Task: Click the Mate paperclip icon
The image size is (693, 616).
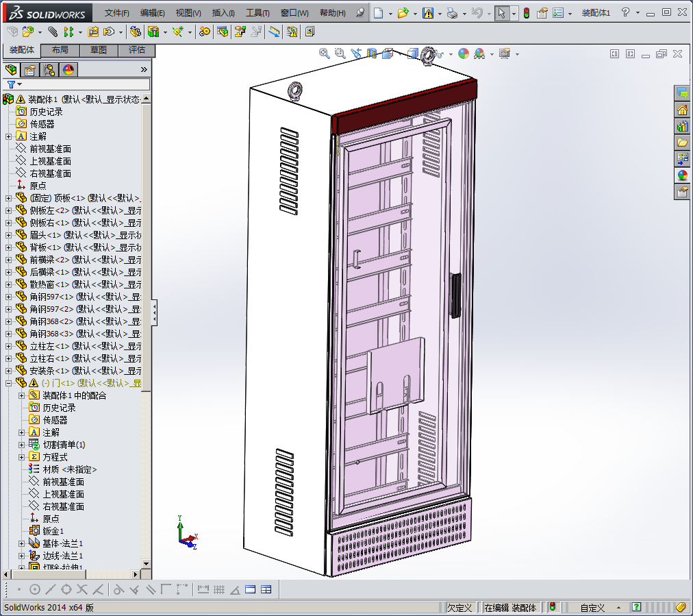Action: pyautogui.click(x=53, y=32)
